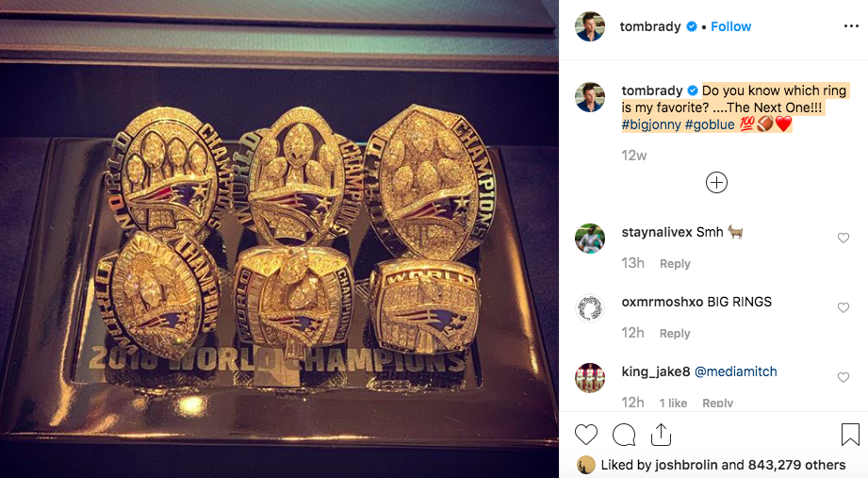Follow tombrady

coord(730,26)
